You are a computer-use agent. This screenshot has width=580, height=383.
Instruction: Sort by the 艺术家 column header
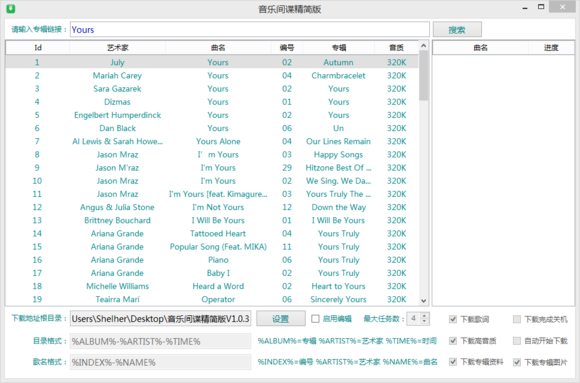[118, 48]
